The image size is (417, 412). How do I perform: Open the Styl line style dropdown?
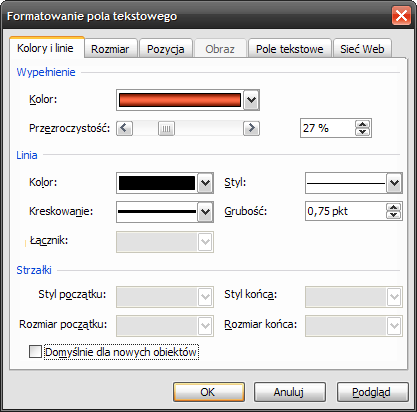(x=394, y=183)
